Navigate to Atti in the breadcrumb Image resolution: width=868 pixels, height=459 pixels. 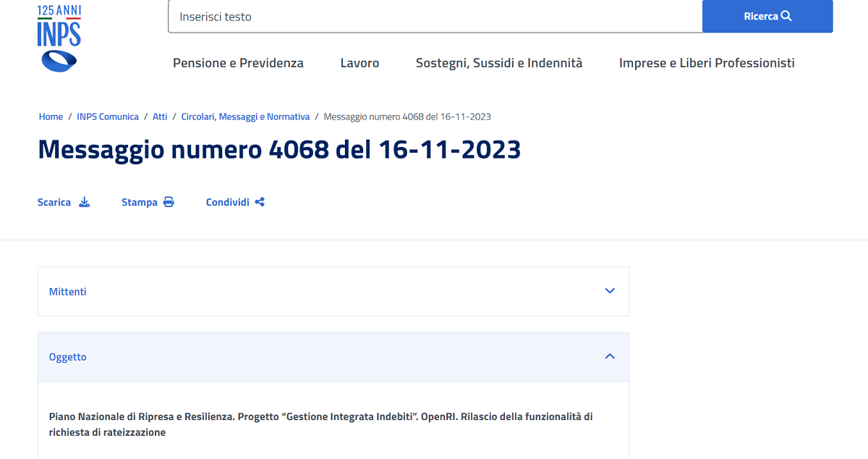(160, 116)
